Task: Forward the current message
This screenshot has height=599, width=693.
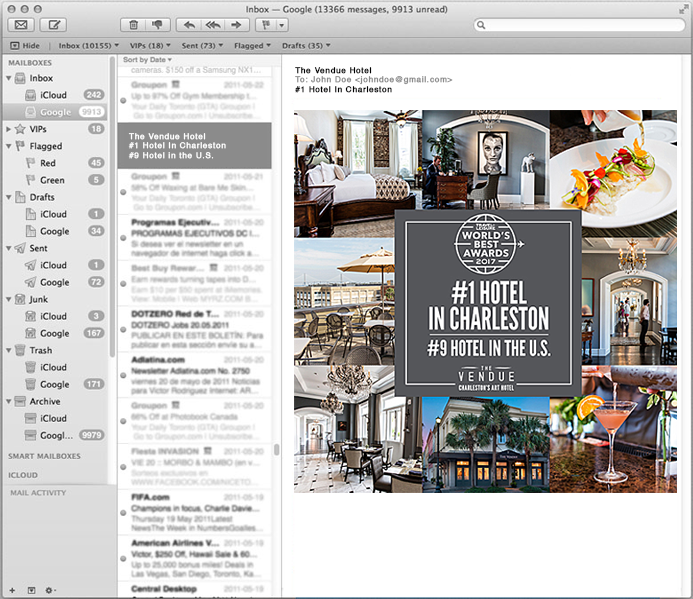Action: [x=237, y=24]
